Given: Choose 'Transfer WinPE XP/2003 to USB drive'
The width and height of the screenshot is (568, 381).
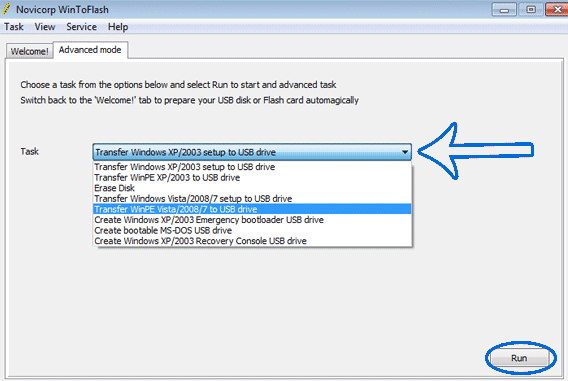Looking at the screenshot, I should point(252,177).
